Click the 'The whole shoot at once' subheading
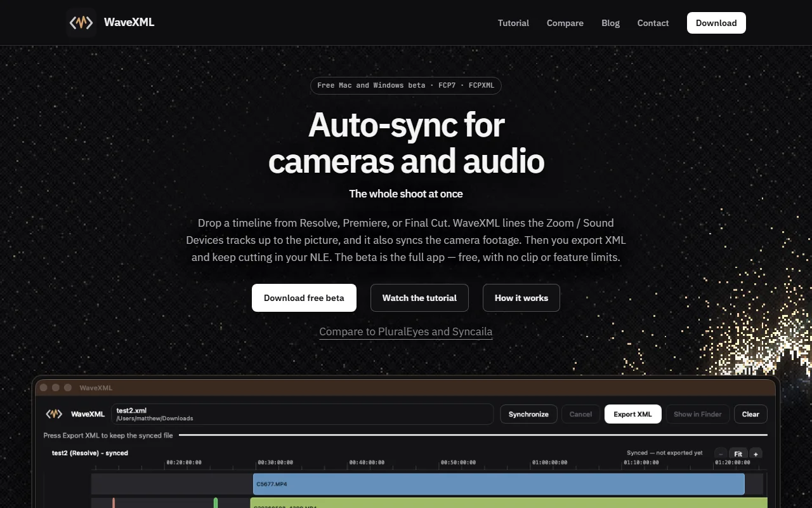Viewport: 812px width, 508px height. (x=406, y=194)
